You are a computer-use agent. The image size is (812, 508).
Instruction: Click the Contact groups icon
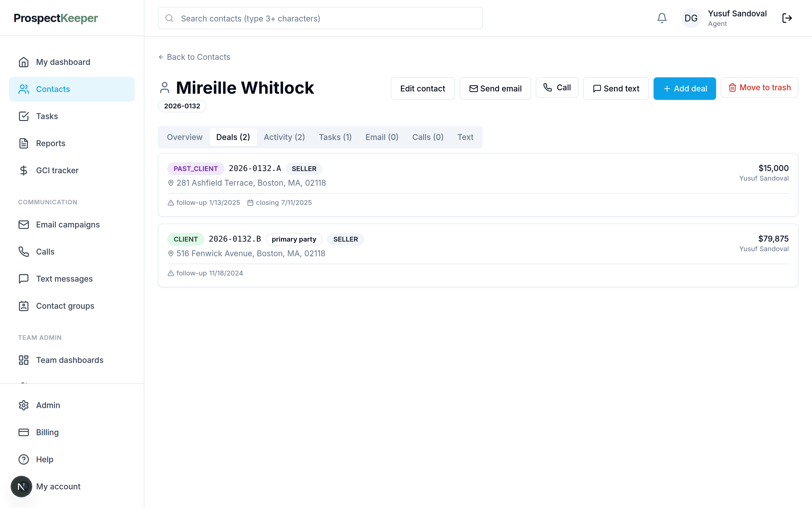coord(23,306)
